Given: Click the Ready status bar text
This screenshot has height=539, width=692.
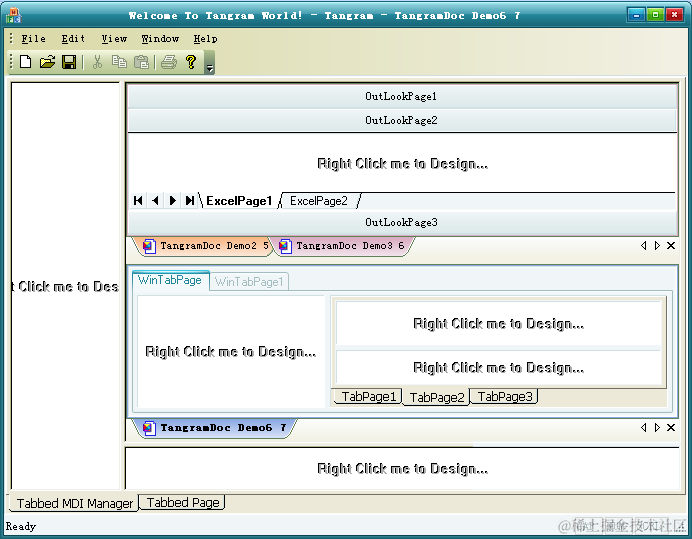Looking at the screenshot, I should (x=21, y=526).
